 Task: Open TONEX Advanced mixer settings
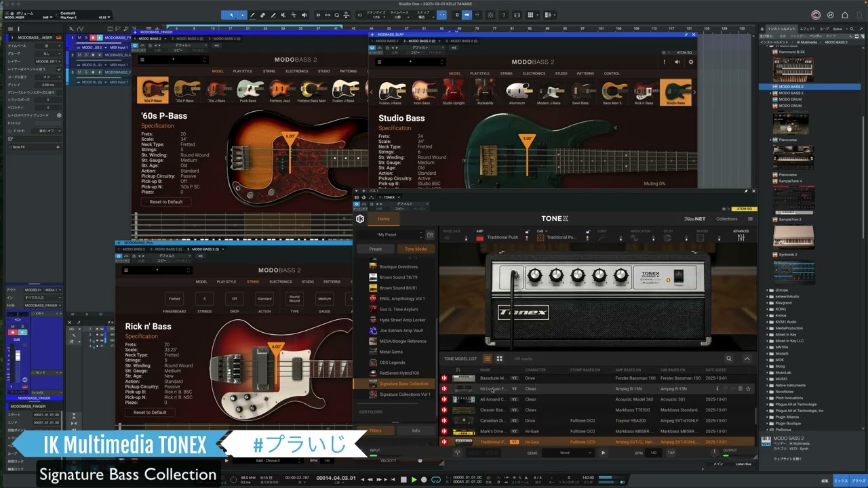pos(741,235)
